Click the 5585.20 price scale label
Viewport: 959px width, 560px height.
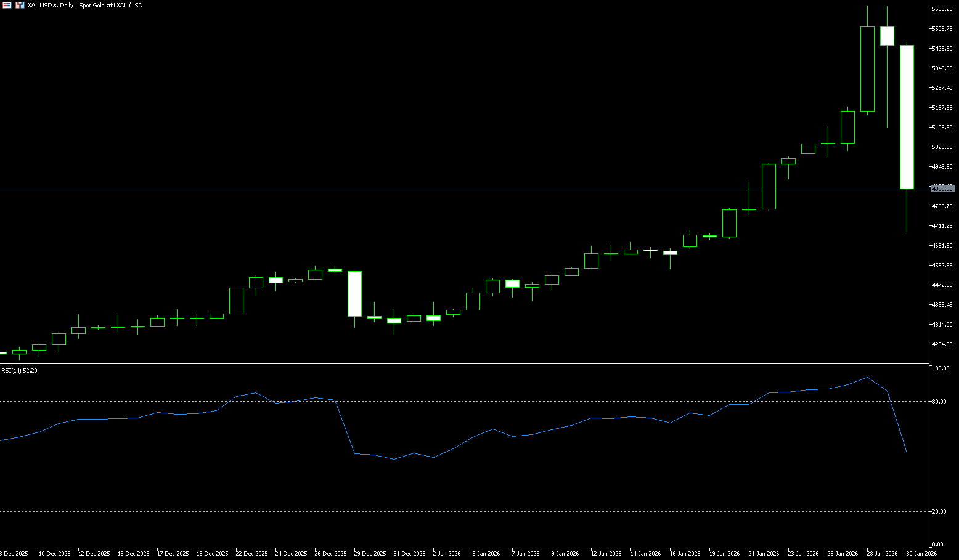click(x=942, y=9)
